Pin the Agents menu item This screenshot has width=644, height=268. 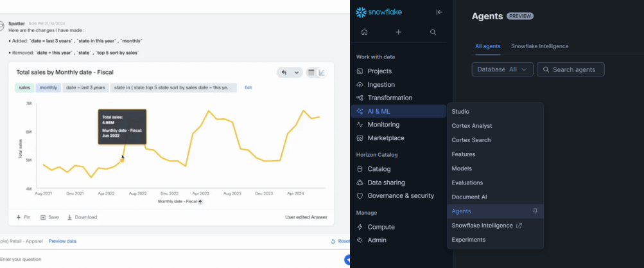tap(535, 211)
